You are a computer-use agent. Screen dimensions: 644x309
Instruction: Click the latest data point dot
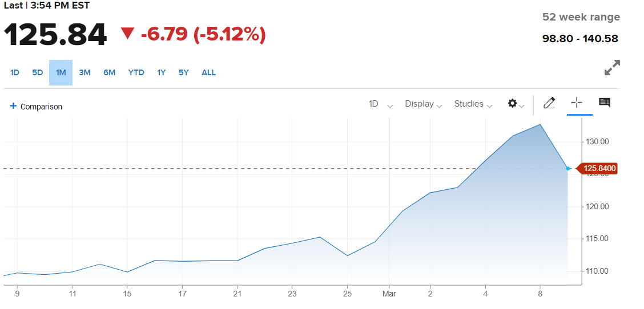pyautogui.click(x=567, y=169)
